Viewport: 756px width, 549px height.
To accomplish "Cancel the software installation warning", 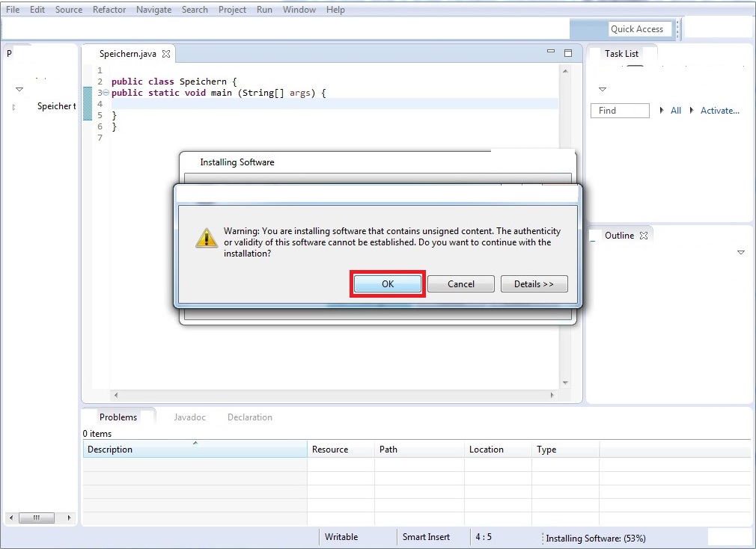I will [461, 284].
